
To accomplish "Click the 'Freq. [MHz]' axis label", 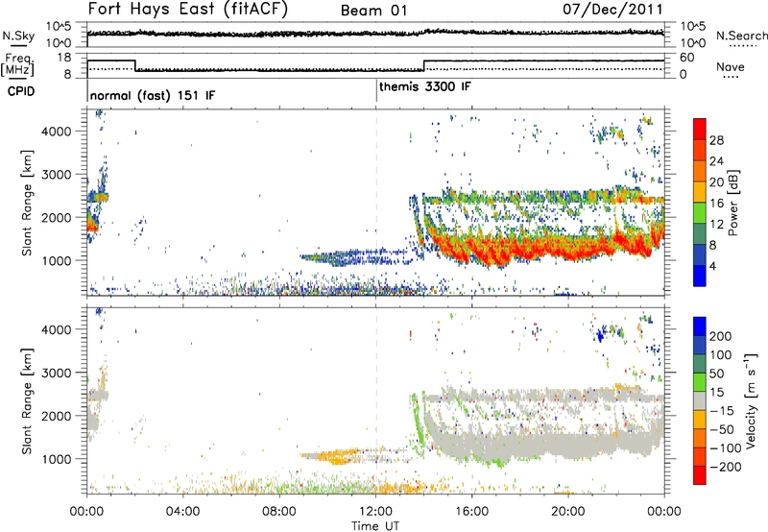I will [17, 65].
